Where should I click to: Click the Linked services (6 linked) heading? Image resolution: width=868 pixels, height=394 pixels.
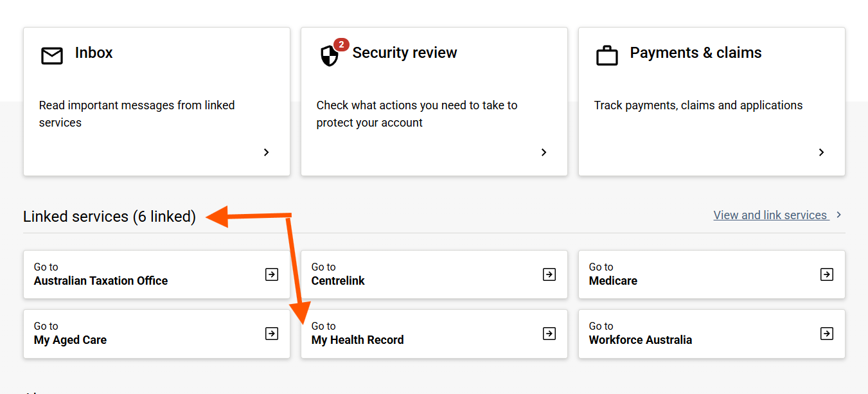click(109, 217)
